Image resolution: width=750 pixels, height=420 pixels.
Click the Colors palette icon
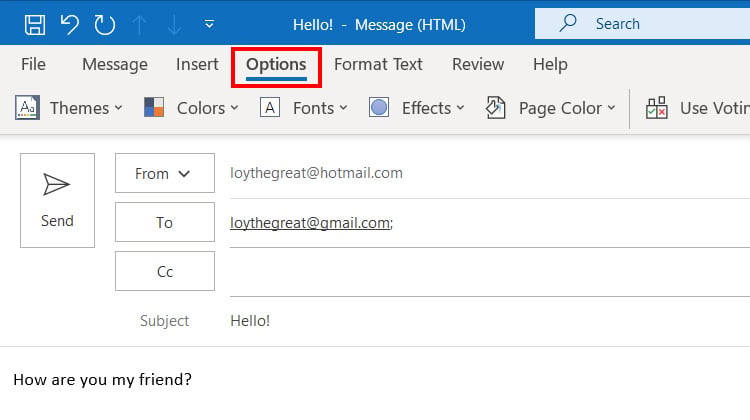click(154, 108)
